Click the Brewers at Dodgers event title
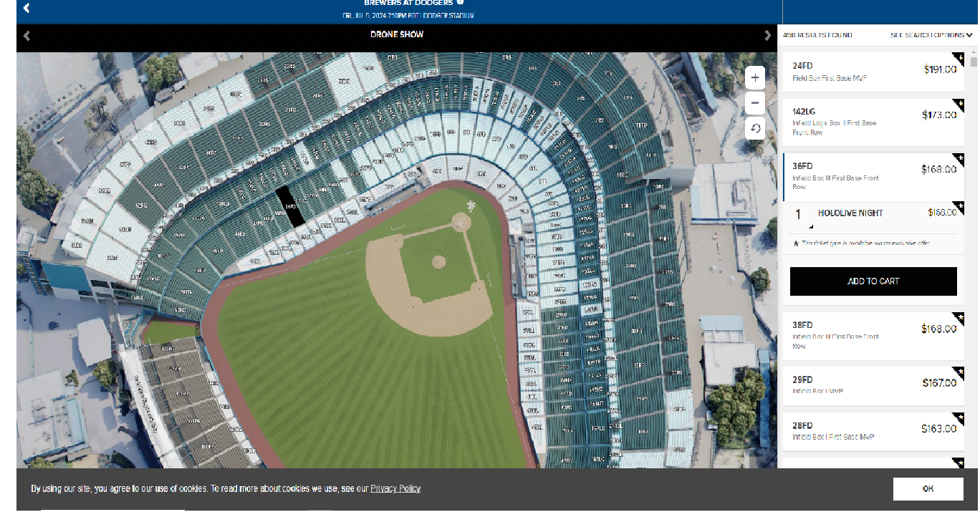 408,3
